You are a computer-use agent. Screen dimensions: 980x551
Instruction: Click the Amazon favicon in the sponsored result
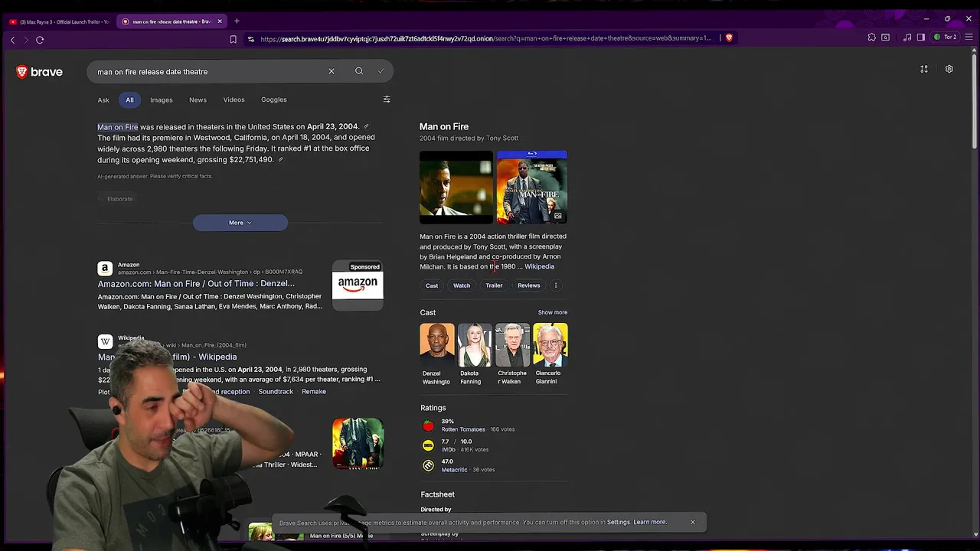(x=105, y=269)
